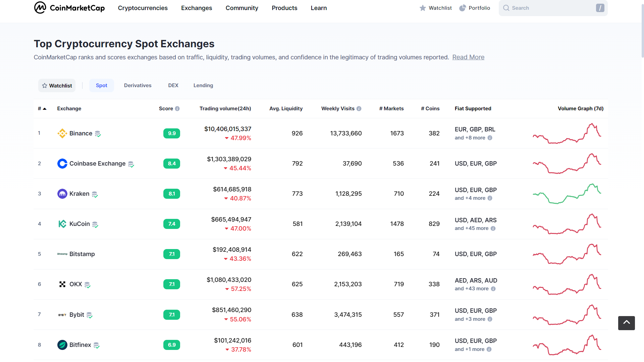The width and height of the screenshot is (644, 362).
Task: Open the Learn menu
Action: [x=319, y=8]
